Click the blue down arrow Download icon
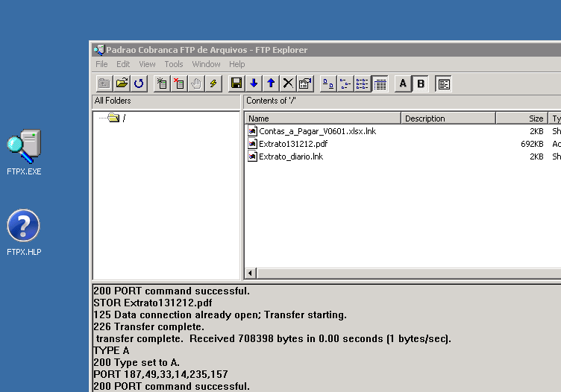 click(254, 83)
